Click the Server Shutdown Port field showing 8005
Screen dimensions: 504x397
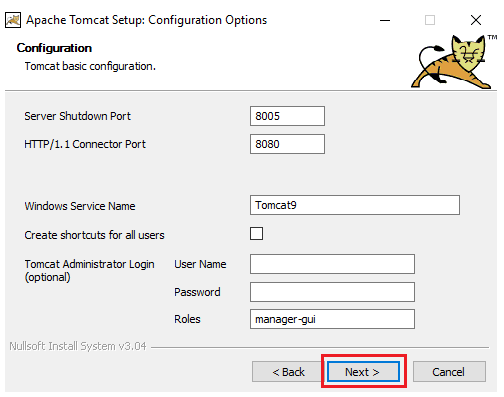[x=287, y=116]
